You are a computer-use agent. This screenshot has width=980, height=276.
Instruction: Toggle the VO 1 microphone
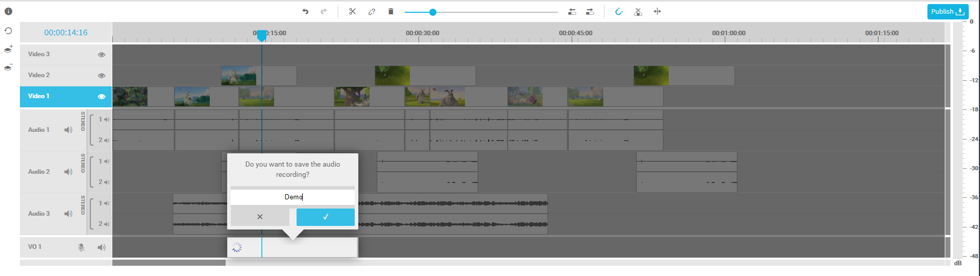tap(81, 247)
